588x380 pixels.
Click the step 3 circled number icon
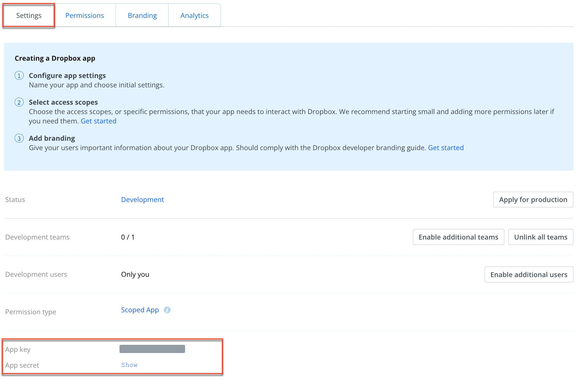[x=19, y=138]
